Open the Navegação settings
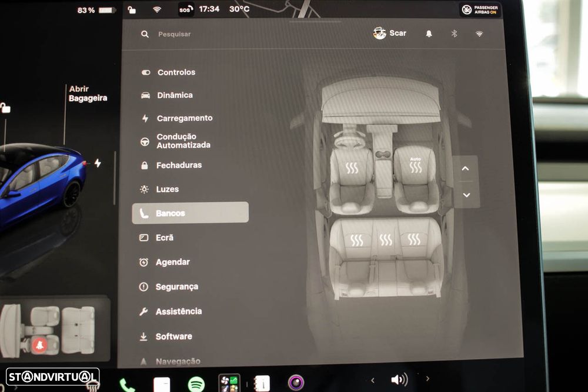The height and width of the screenshot is (392, 588). click(x=170, y=361)
